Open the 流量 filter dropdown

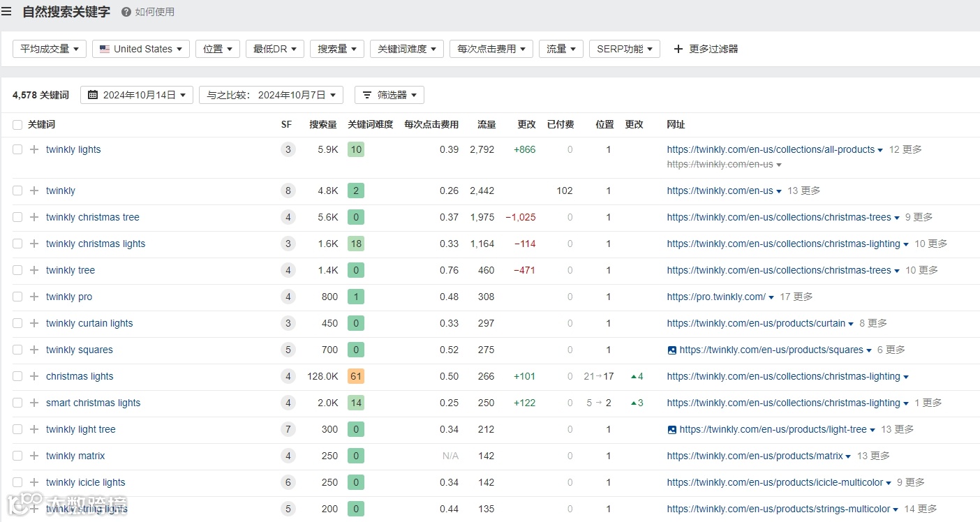pyautogui.click(x=561, y=49)
